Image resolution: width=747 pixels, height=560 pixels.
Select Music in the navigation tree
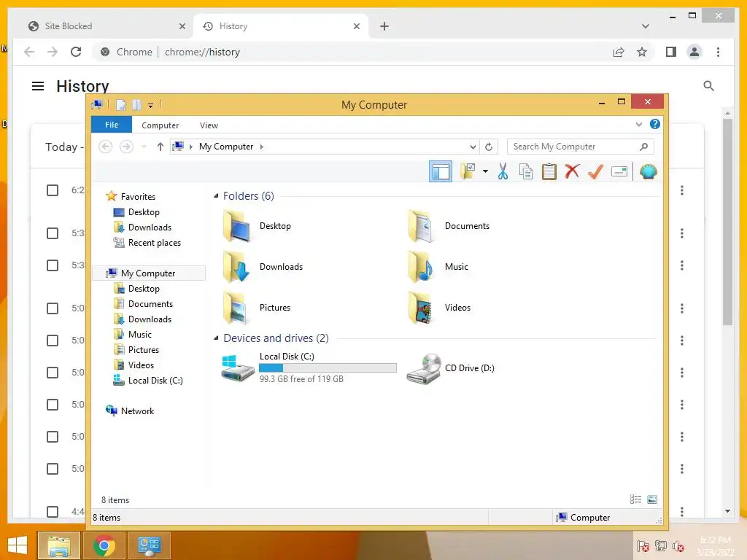point(139,334)
